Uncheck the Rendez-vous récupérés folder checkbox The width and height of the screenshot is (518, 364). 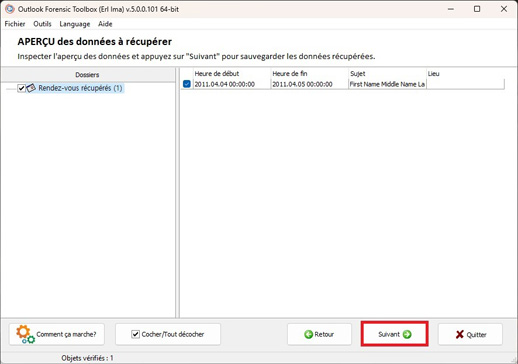tap(21, 88)
